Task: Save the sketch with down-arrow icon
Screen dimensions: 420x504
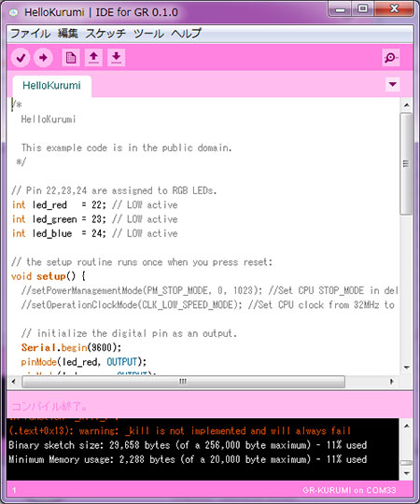Action: 116,58
